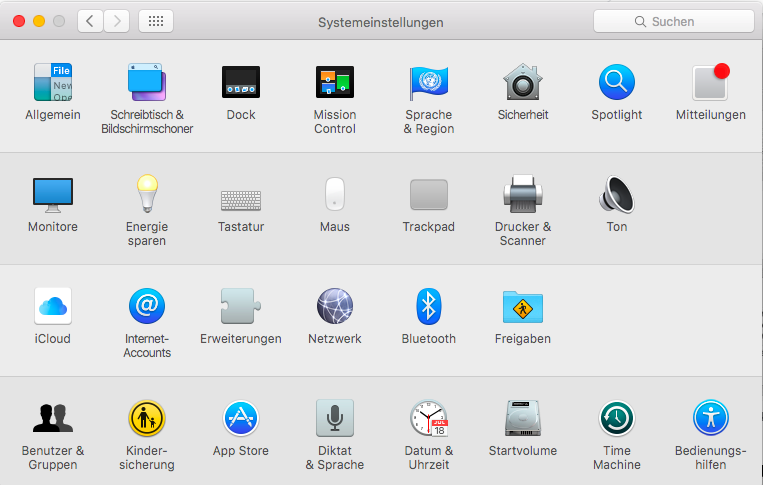Open App Store preferences

[241, 418]
